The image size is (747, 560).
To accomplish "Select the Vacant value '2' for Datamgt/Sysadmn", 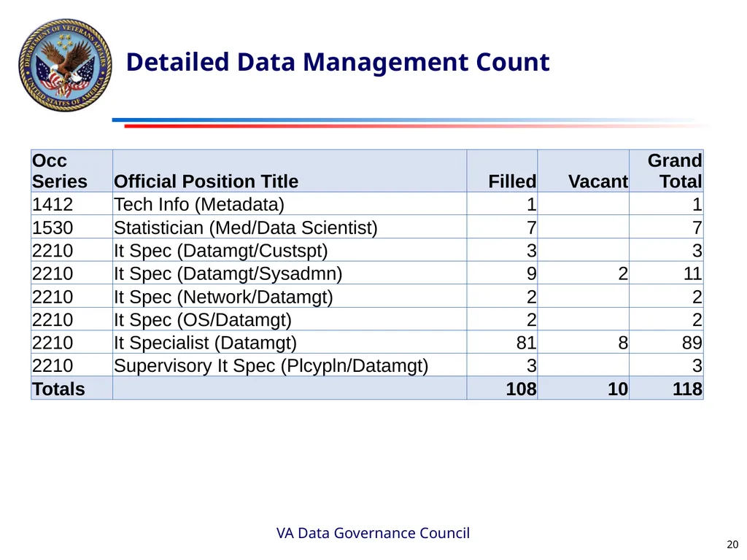I will [583, 273].
